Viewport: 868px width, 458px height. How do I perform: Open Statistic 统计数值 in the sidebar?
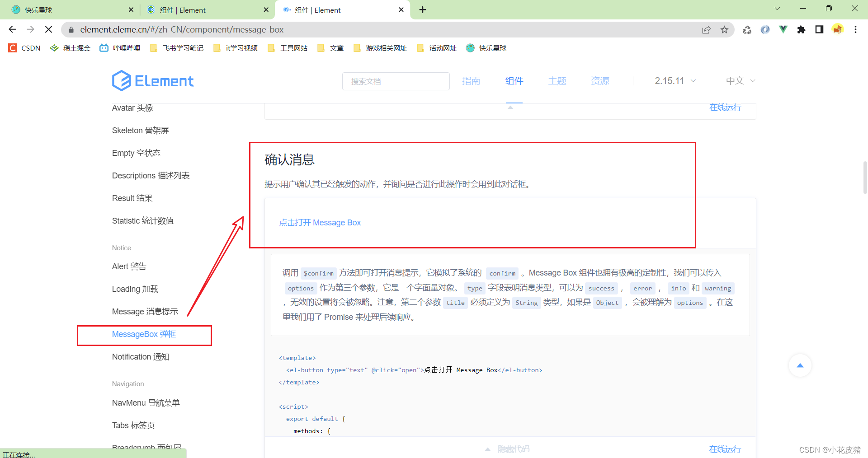click(143, 221)
